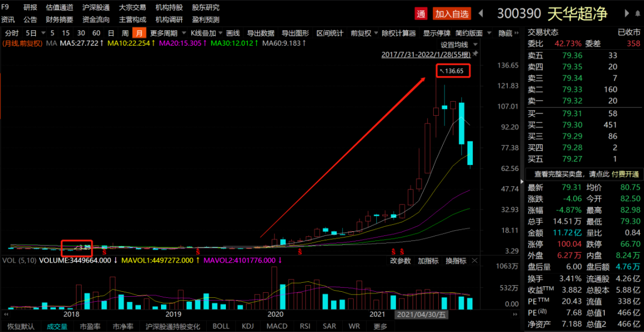Click 加指标 add indicator

(428, 260)
